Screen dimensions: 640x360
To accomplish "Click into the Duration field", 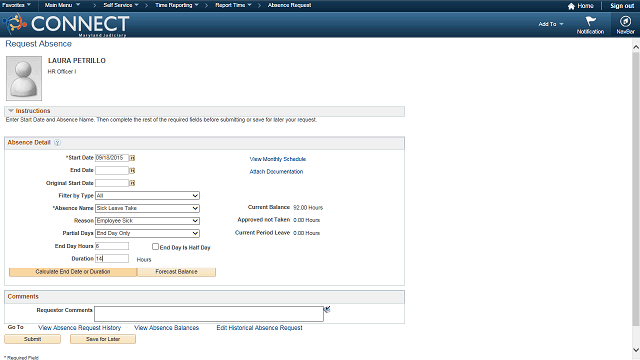I will click(x=112, y=259).
